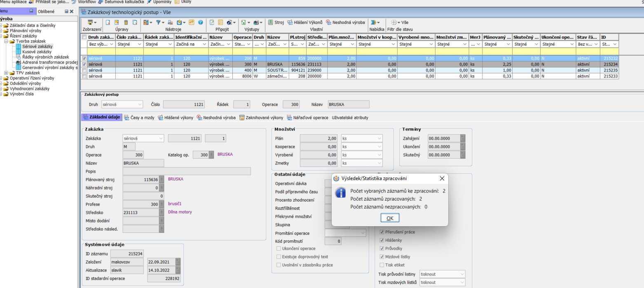The width and height of the screenshot is (644, 288).
Task: Click the trash delete icon in Úpravy
Action: pos(125,22)
